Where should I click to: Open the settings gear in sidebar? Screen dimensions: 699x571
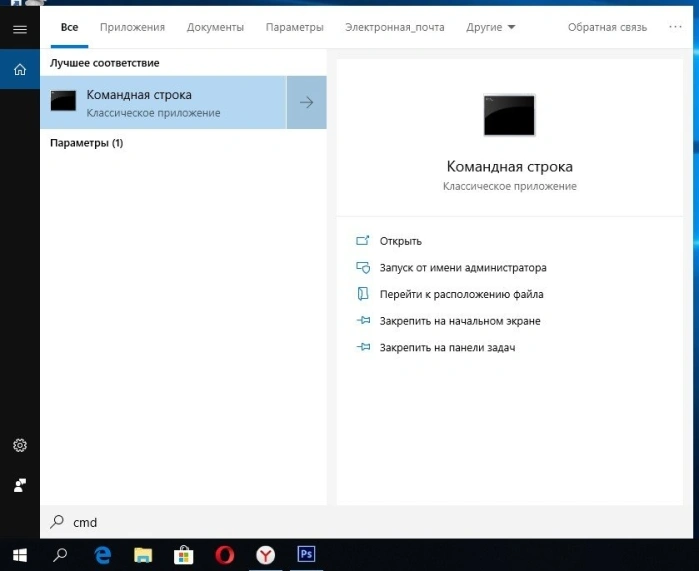pos(20,445)
